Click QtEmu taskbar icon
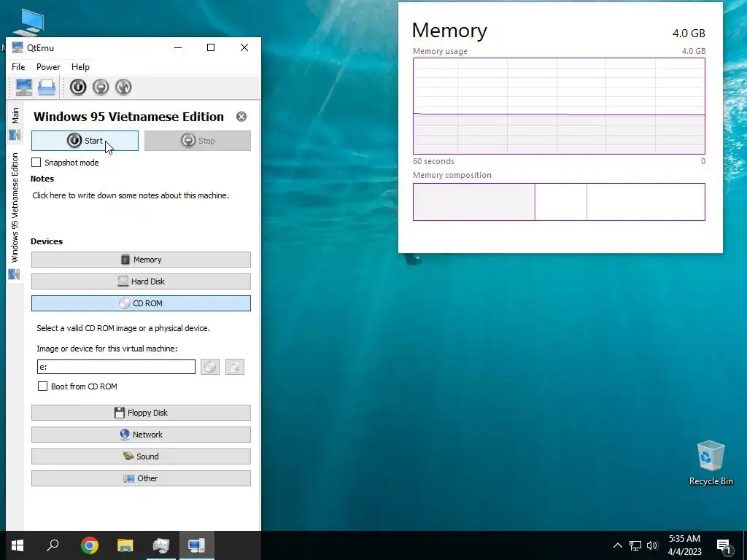The width and height of the screenshot is (747, 560). (x=197, y=545)
